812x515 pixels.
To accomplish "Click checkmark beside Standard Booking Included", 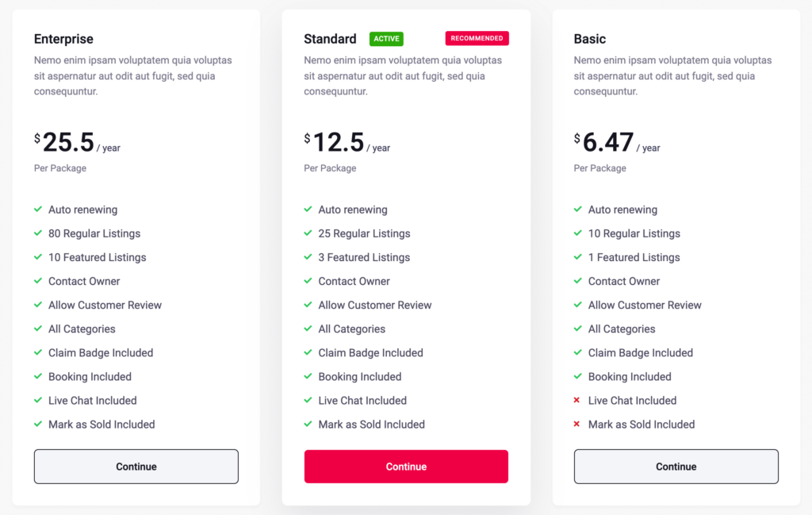I will click(308, 376).
